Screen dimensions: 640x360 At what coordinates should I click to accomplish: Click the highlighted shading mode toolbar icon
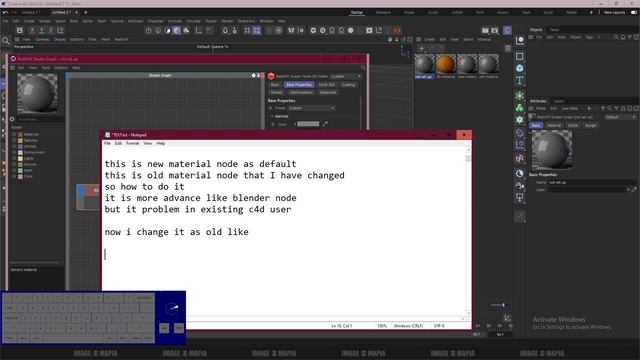point(177,30)
